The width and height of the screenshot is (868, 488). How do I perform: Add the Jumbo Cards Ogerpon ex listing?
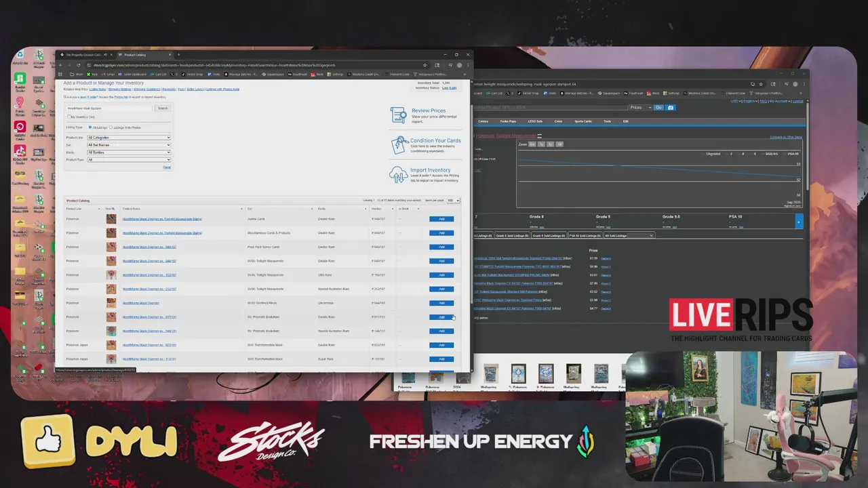point(441,219)
